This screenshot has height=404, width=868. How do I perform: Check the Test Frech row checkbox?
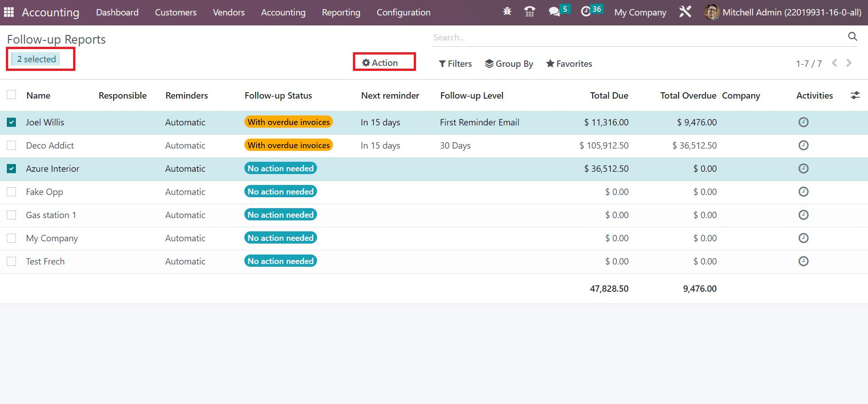[x=11, y=261]
